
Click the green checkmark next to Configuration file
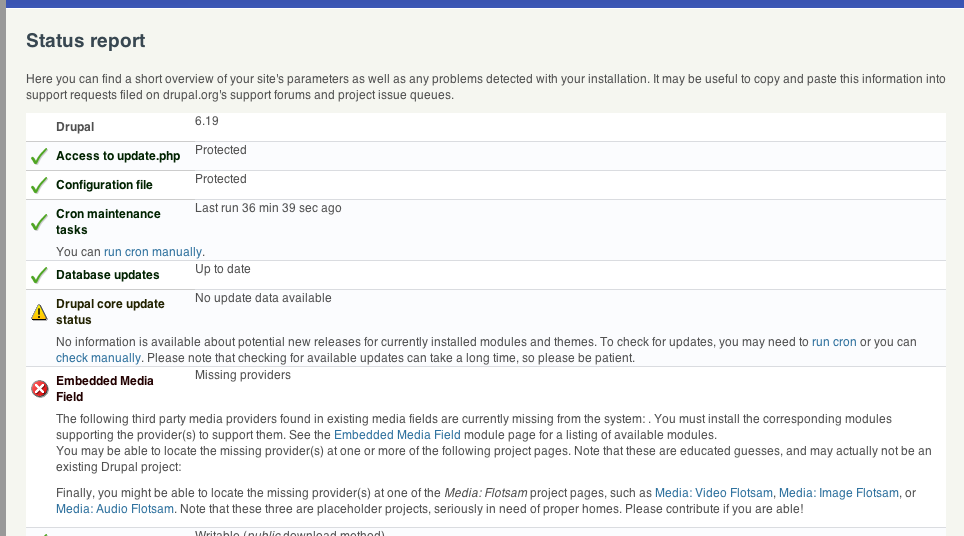point(39,185)
